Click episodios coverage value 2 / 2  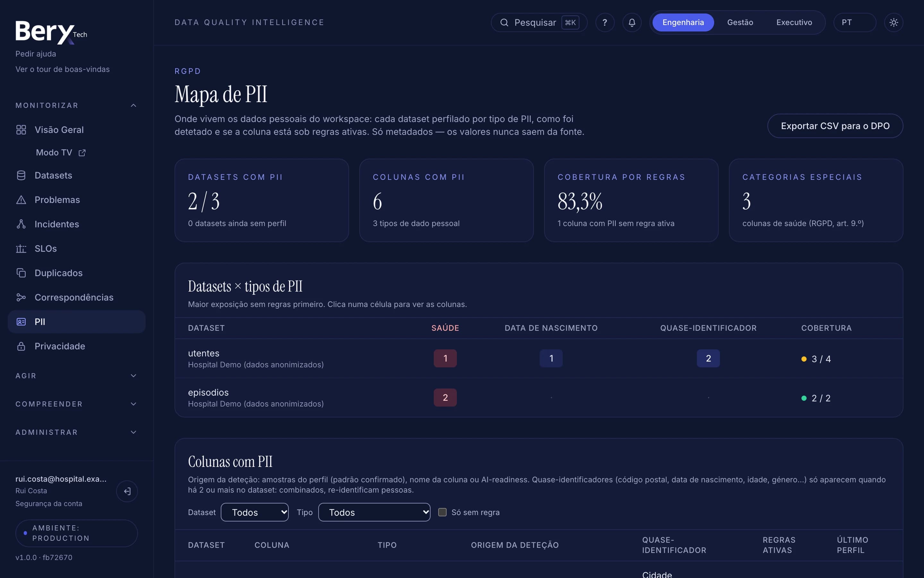[821, 398]
